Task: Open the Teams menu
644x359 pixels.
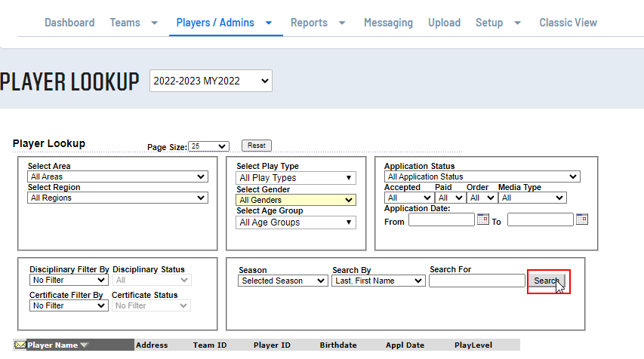Action: 134,23
